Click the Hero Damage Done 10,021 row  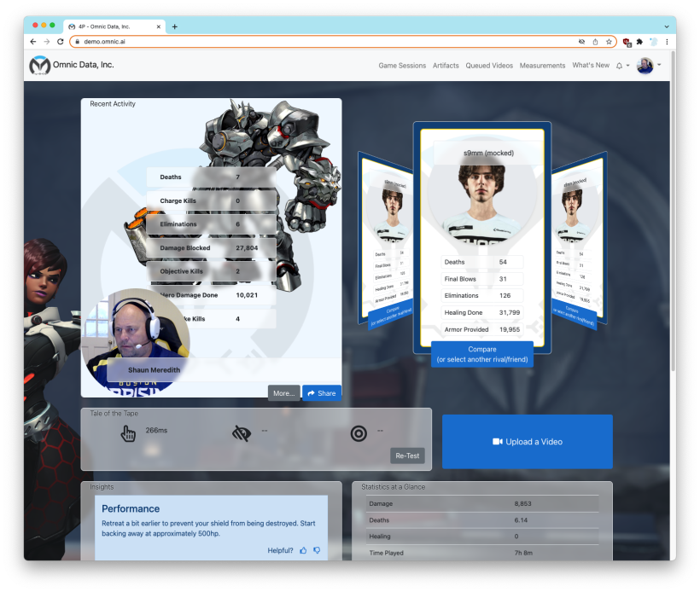click(x=211, y=295)
